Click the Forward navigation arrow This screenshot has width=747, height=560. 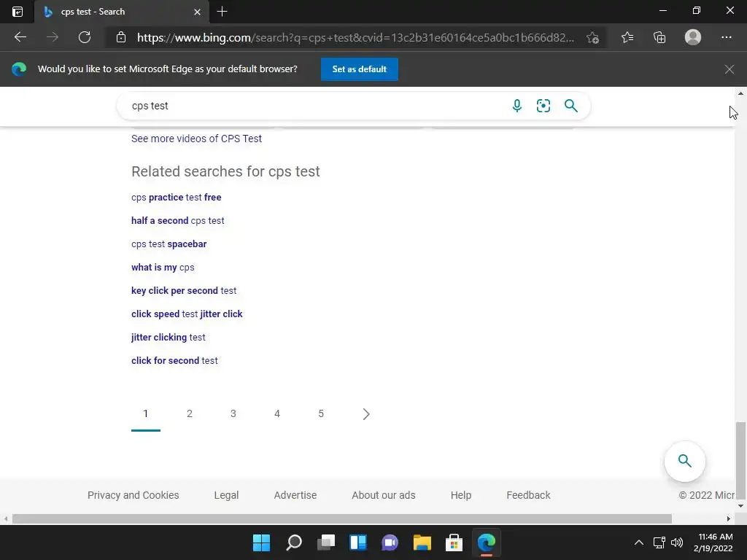53,37
